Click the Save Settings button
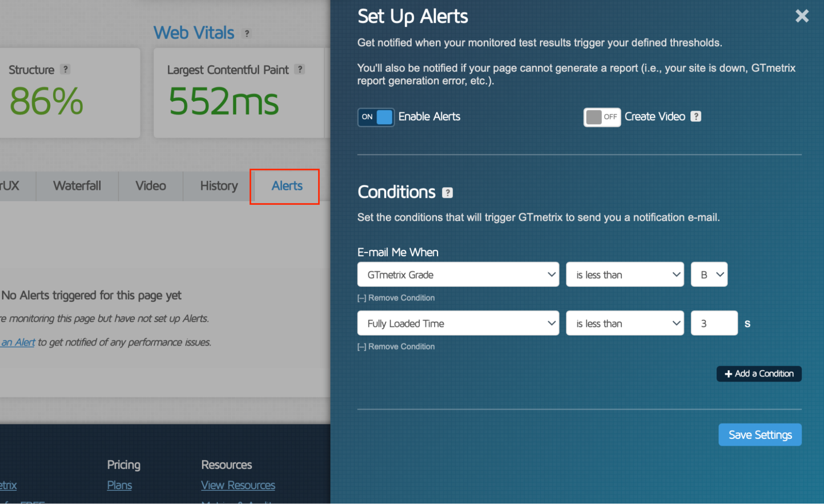This screenshot has height=504, width=824. 760,435
